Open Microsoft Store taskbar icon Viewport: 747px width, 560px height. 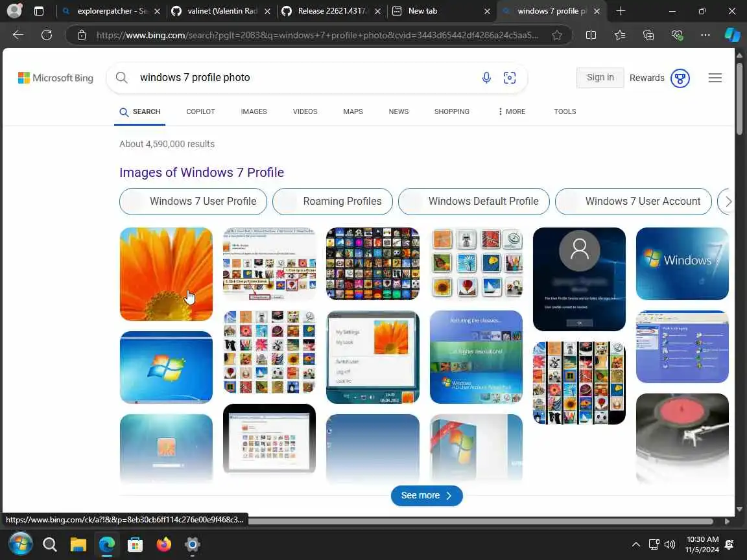(x=136, y=544)
